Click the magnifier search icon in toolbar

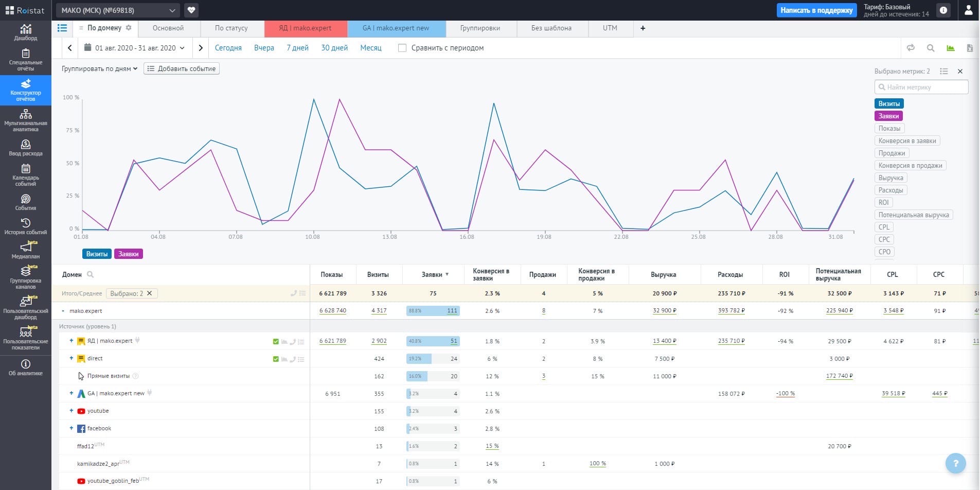click(x=931, y=48)
